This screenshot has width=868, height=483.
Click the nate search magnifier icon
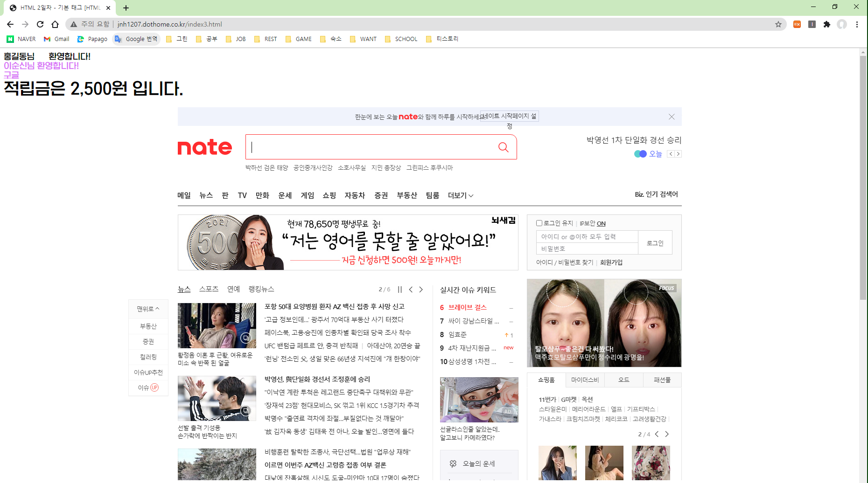click(x=504, y=147)
